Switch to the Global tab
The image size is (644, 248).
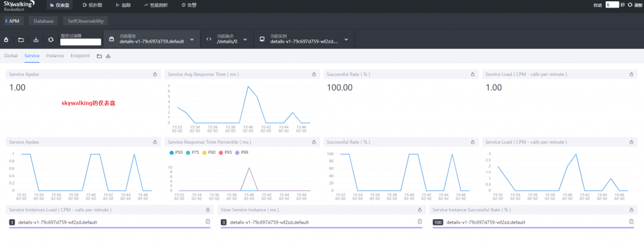point(11,56)
